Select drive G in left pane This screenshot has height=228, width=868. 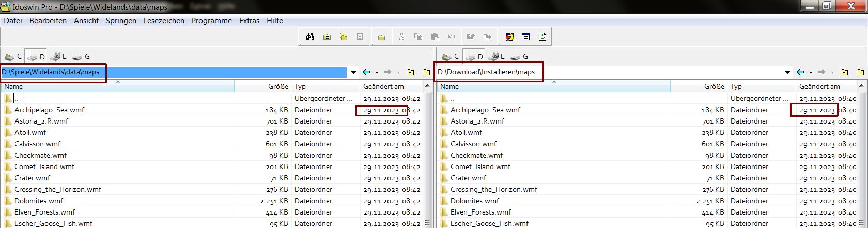pos(82,56)
